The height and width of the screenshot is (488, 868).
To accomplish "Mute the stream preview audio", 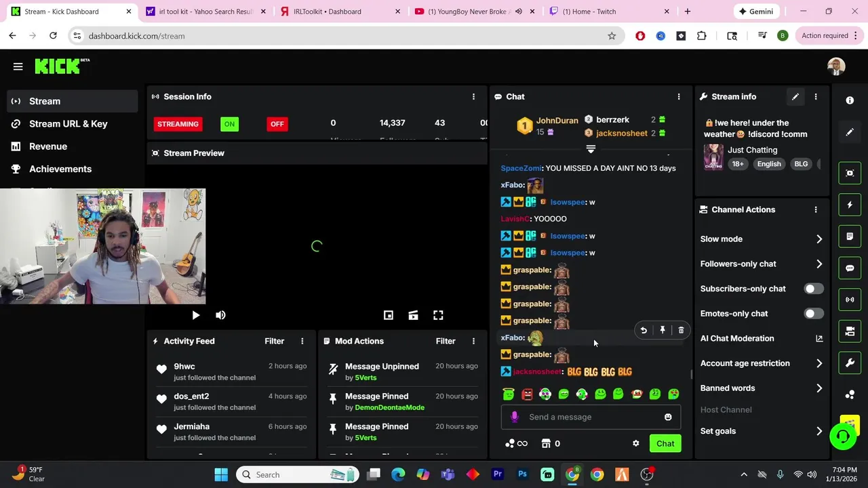I will click(x=220, y=315).
